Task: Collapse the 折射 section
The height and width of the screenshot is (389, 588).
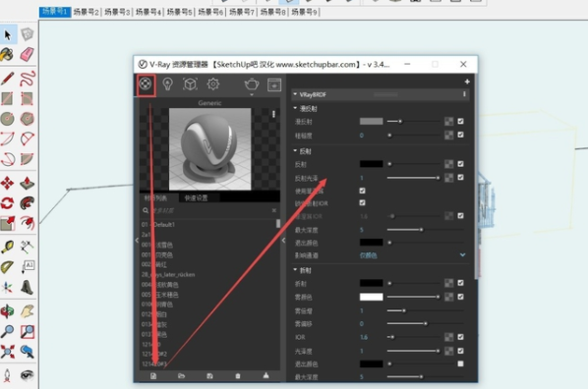Action: (x=295, y=269)
